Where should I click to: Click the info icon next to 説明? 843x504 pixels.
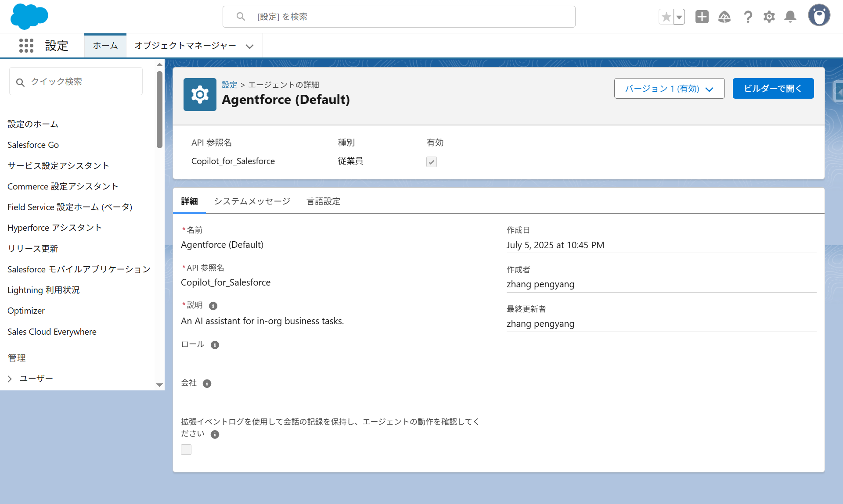point(213,306)
